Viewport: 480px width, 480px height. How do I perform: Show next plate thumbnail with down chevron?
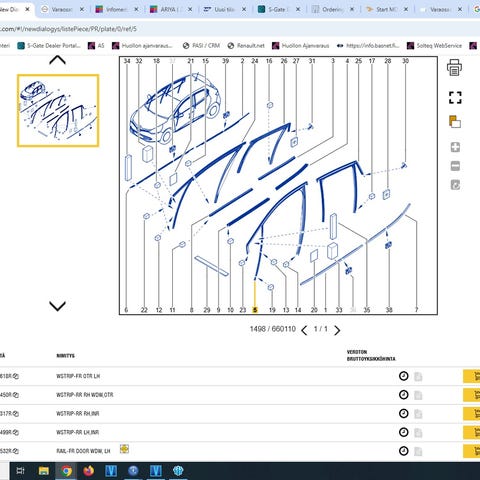(57, 306)
